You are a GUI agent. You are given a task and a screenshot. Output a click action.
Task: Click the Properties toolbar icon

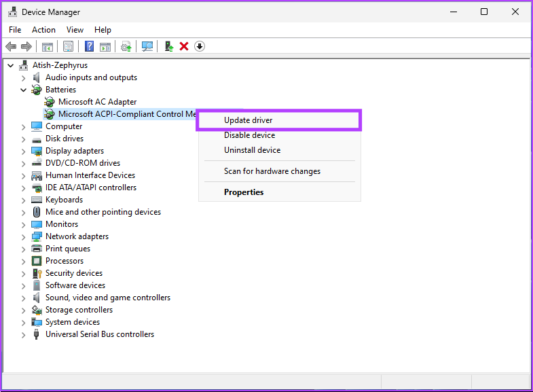[68, 46]
